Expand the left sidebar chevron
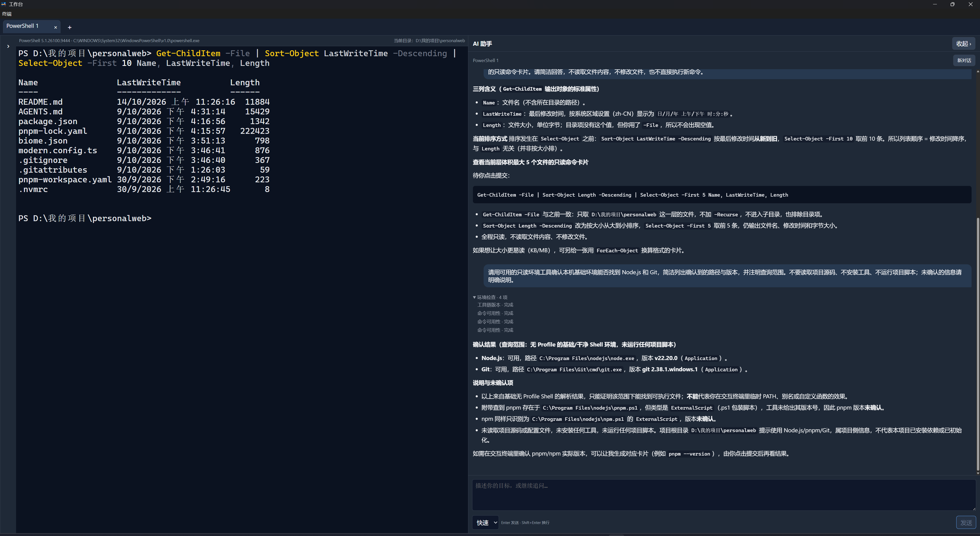This screenshot has width=980, height=536. pyautogui.click(x=8, y=46)
